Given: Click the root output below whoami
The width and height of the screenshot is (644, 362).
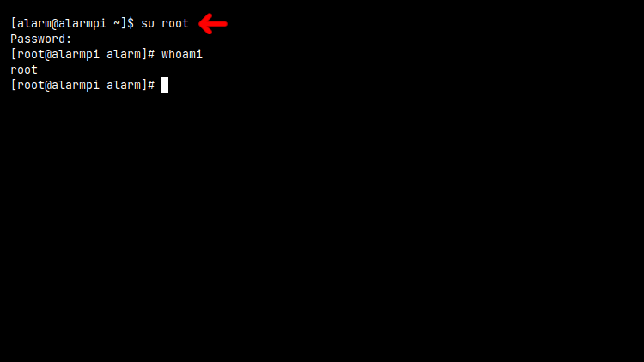Looking at the screenshot, I should [24, 69].
